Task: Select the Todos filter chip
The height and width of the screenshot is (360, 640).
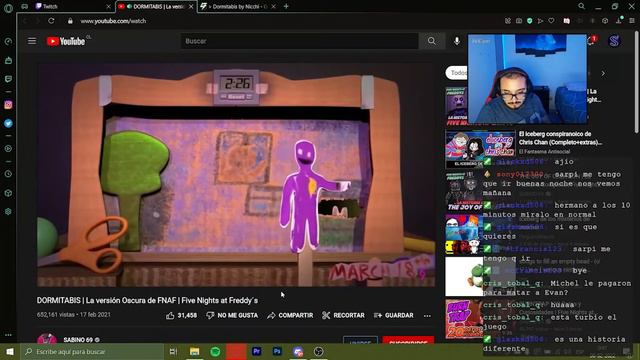Action: pyautogui.click(x=457, y=73)
